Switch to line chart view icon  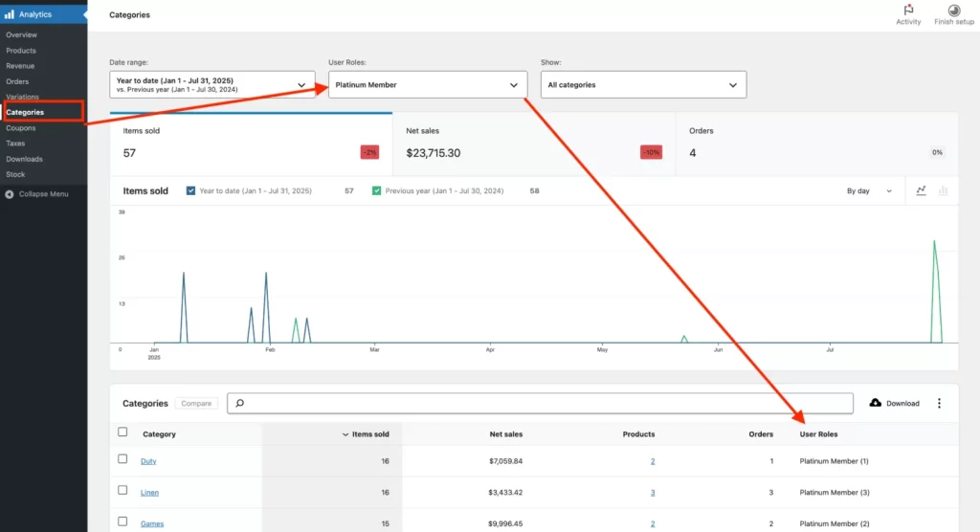[x=921, y=191]
